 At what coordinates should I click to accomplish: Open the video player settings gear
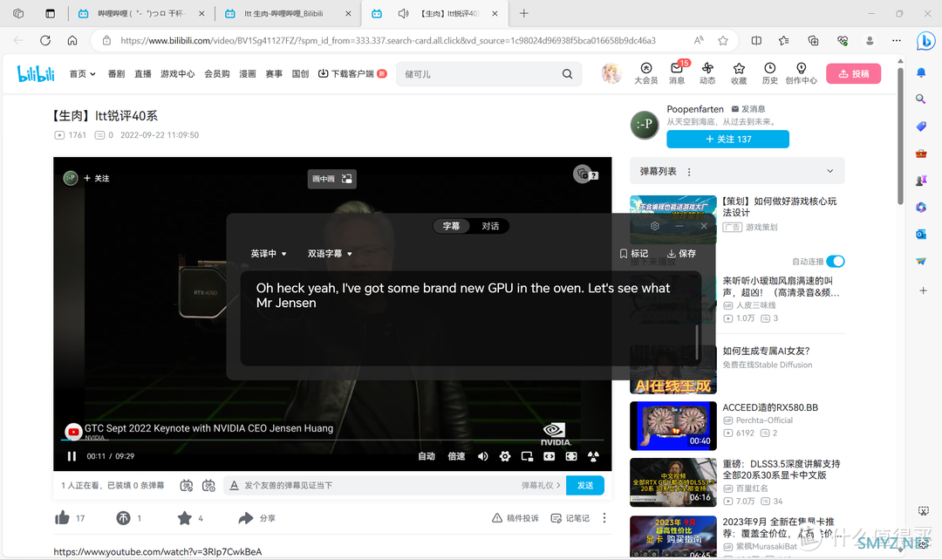coord(505,456)
